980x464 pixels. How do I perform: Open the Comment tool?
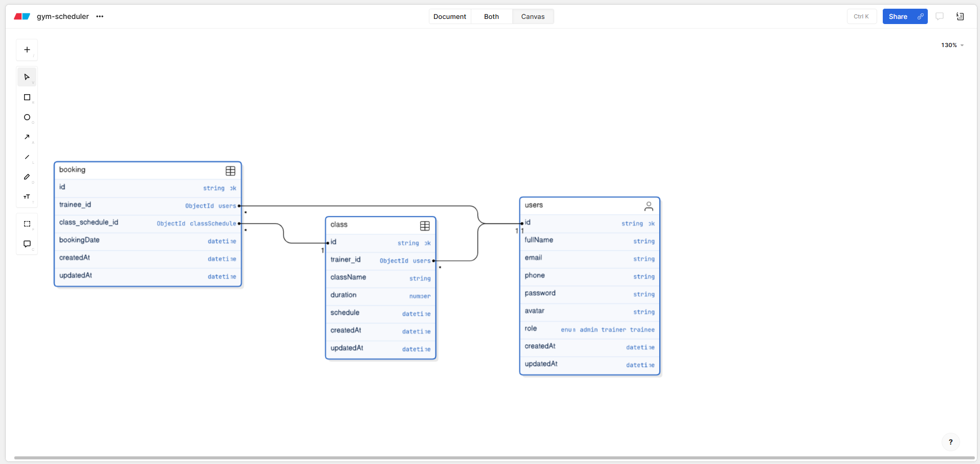(27, 244)
